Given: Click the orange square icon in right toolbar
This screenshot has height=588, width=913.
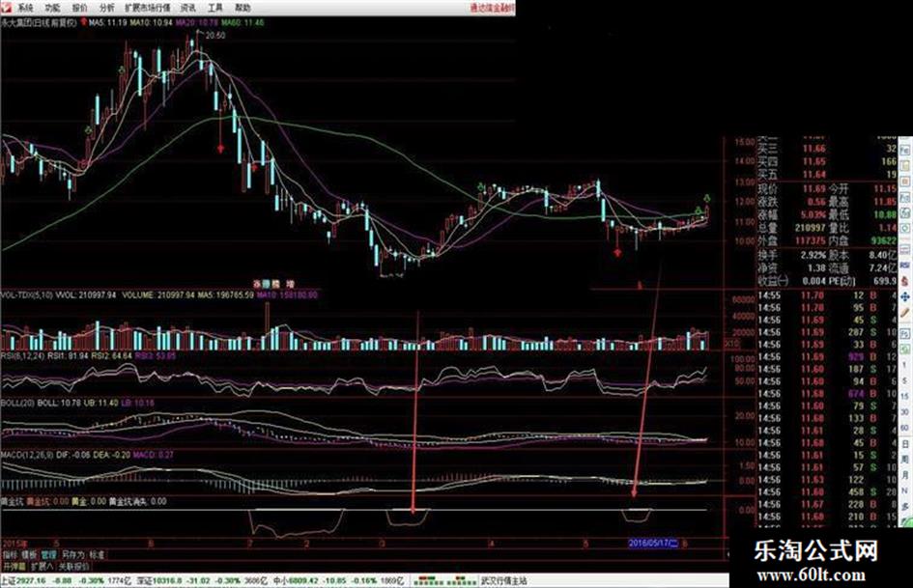Looking at the screenshot, I should click(x=905, y=181).
